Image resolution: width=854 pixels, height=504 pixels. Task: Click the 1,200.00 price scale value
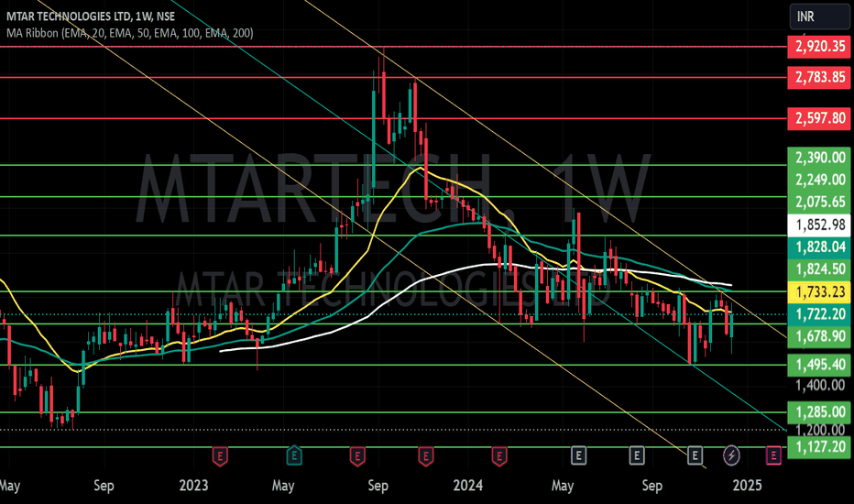point(819,430)
